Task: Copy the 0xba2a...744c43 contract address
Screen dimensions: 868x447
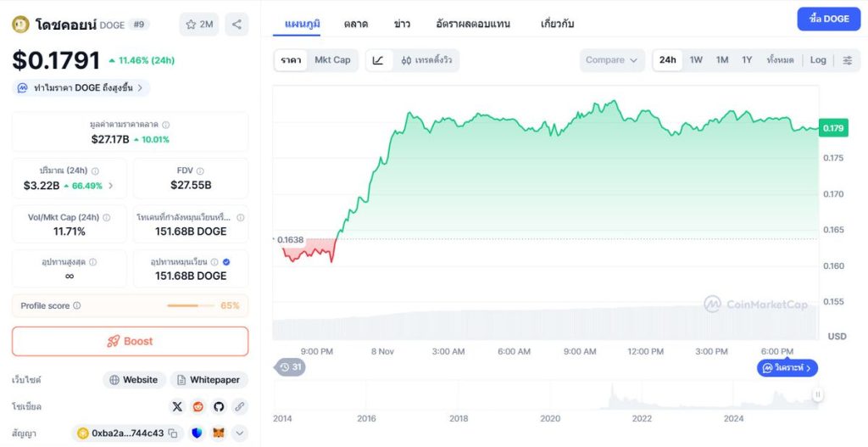Action: point(172,433)
